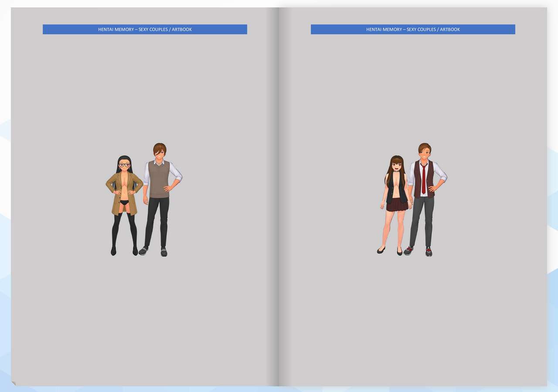558x392 pixels.
Task: Click the curled corner of the left page
Action: 14,383
